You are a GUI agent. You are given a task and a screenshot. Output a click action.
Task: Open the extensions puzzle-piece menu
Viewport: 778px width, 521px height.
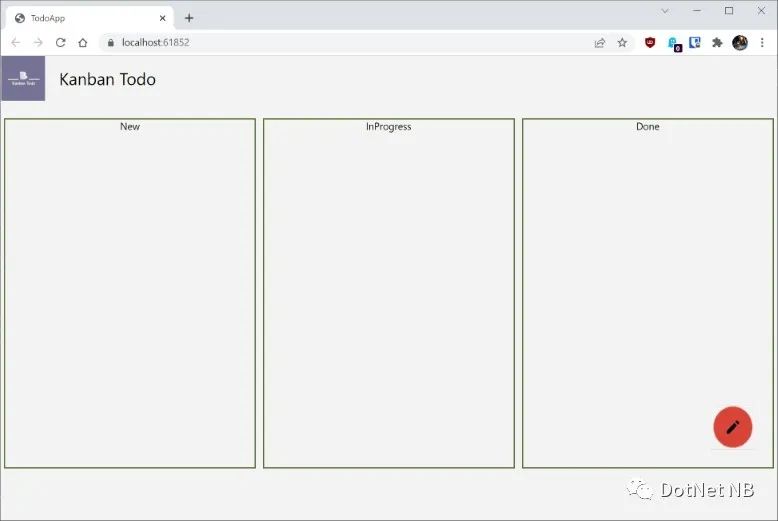(717, 43)
